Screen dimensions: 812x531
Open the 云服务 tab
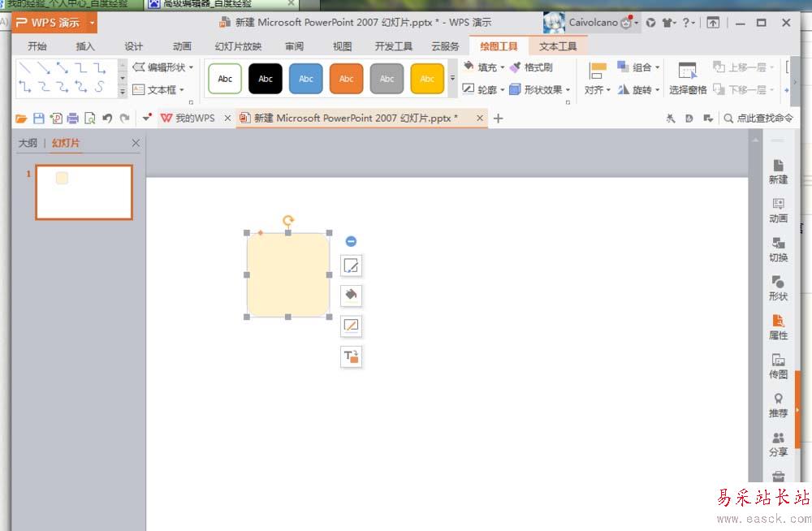point(445,46)
